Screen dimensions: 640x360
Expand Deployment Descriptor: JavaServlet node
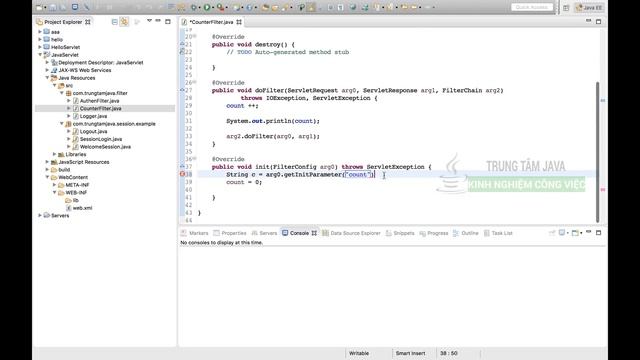(47, 62)
